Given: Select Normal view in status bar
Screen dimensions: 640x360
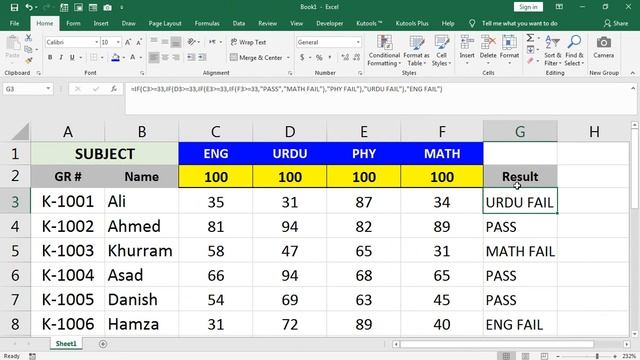Looking at the screenshot, I should (507, 356).
